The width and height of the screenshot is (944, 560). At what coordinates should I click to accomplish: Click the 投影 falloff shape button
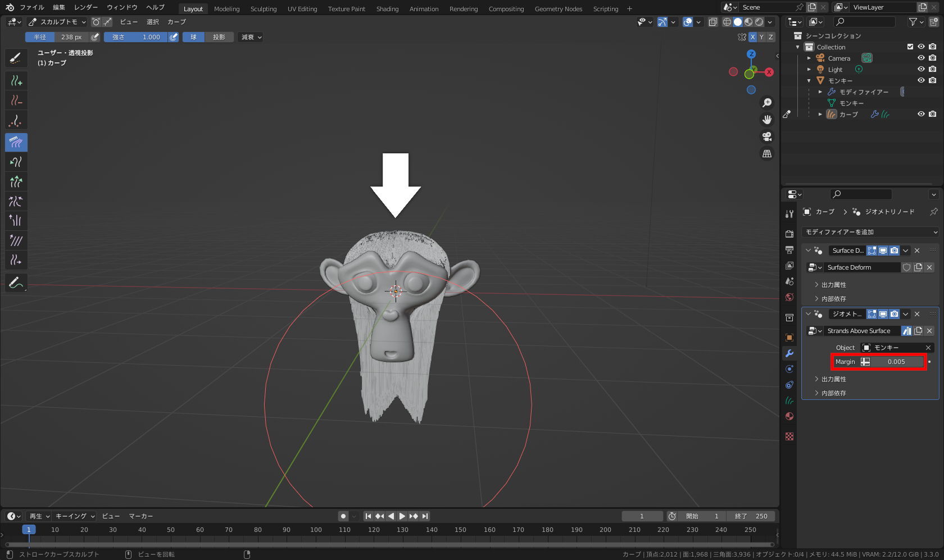[x=219, y=37]
